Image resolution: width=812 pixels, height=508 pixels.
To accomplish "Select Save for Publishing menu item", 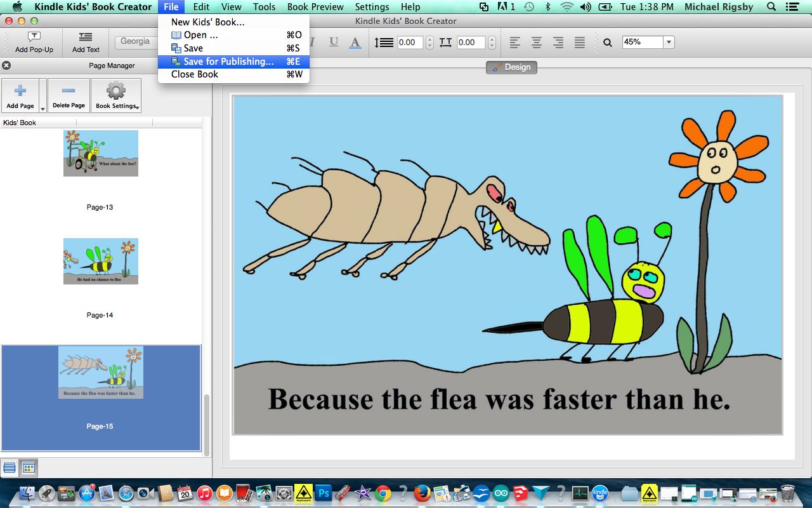I will (x=233, y=62).
